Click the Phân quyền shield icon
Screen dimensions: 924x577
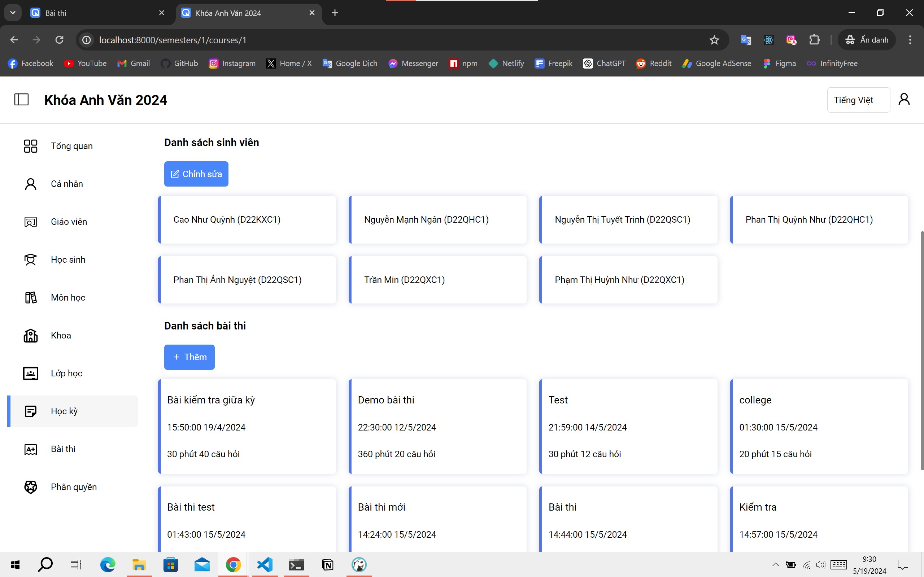click(x=31, y=487)
